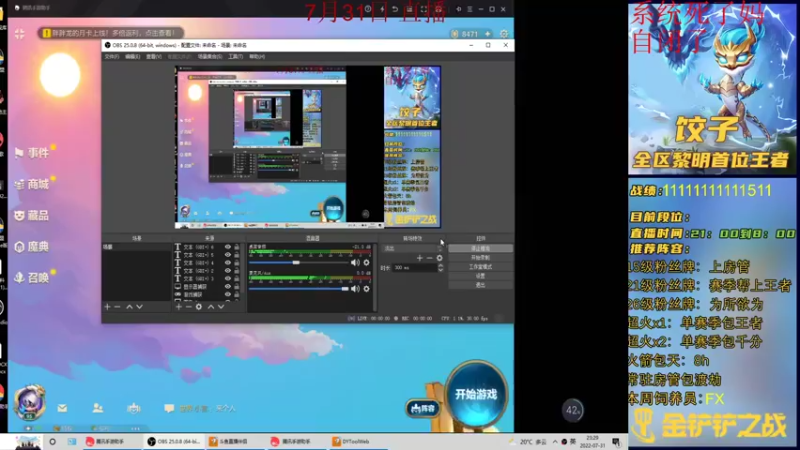Click the plus beside 8471 coins
The image size is (800, 450).
point(488,34)
